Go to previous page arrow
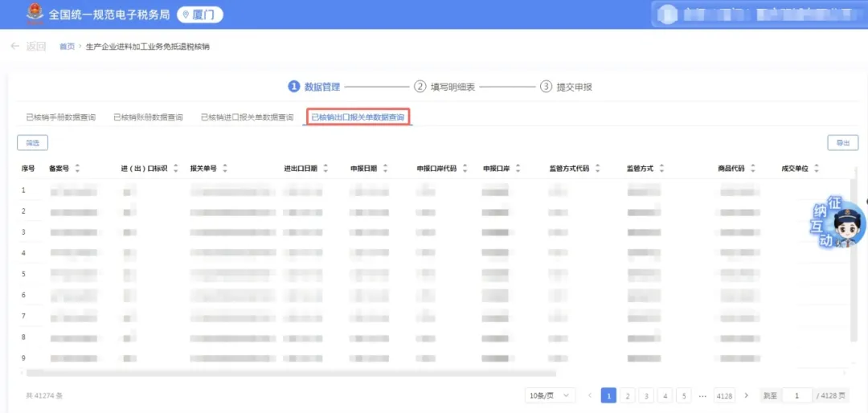The image size is (868, 413). (x=590, y=396)
